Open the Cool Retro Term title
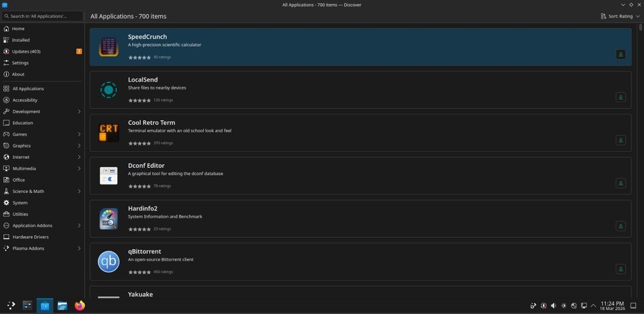 (x=151, y=123)
